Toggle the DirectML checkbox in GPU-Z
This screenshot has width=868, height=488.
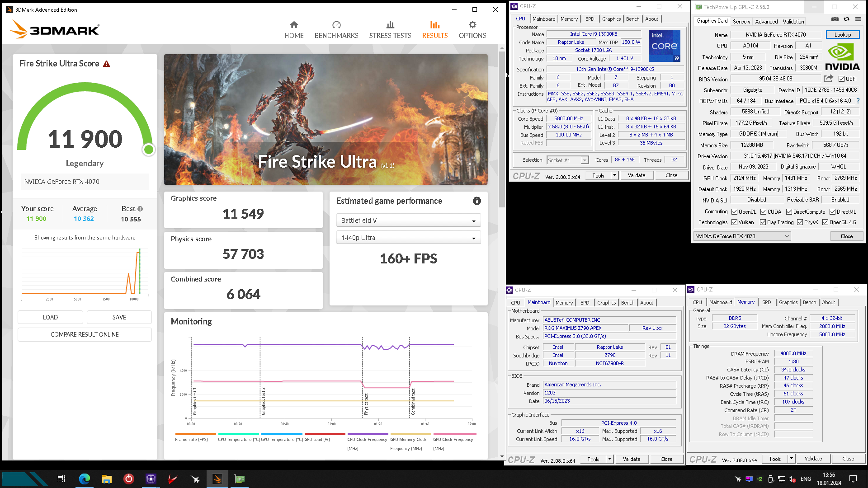pyautogui.click(x=832, y=212)
